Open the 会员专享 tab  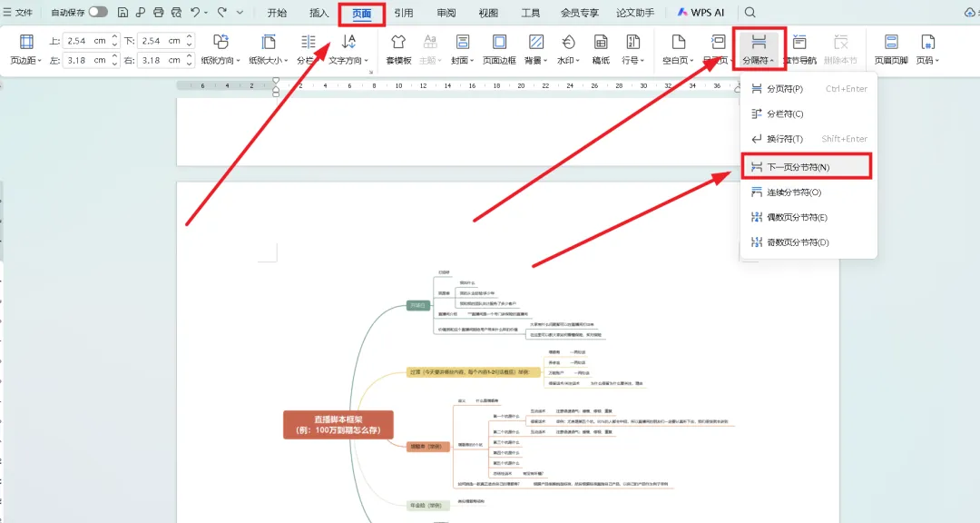pos(579,13)
